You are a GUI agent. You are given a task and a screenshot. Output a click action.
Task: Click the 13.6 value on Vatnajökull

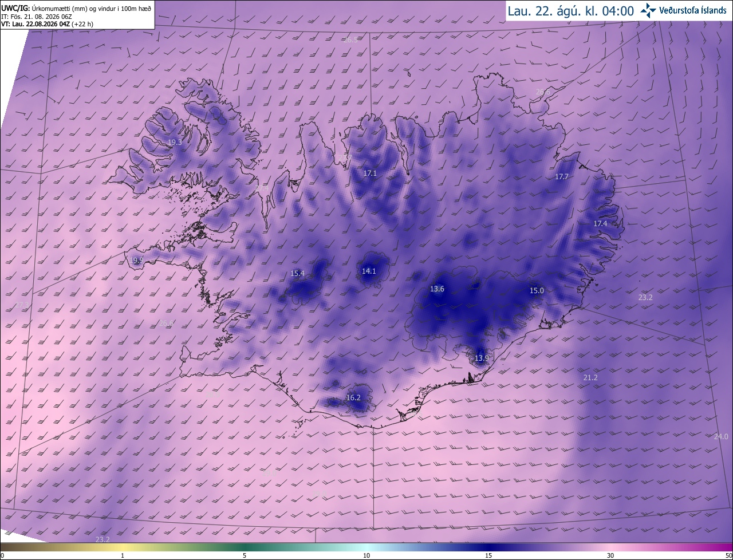pos(437,289)
